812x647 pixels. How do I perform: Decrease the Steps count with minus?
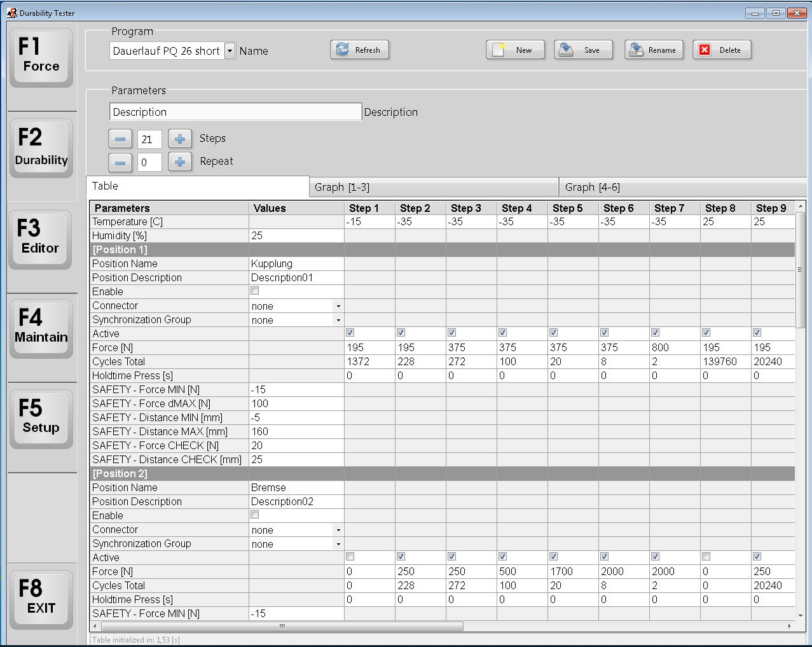click(120, 139)
